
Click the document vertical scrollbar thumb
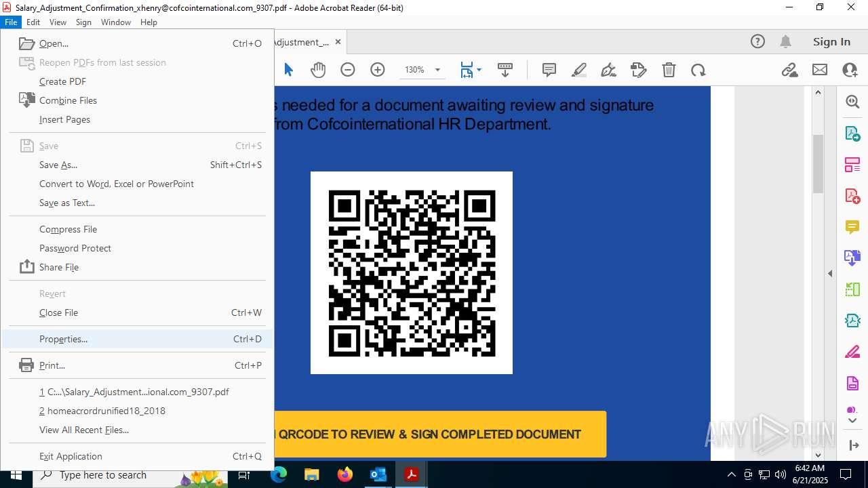(x=818, y=163)
